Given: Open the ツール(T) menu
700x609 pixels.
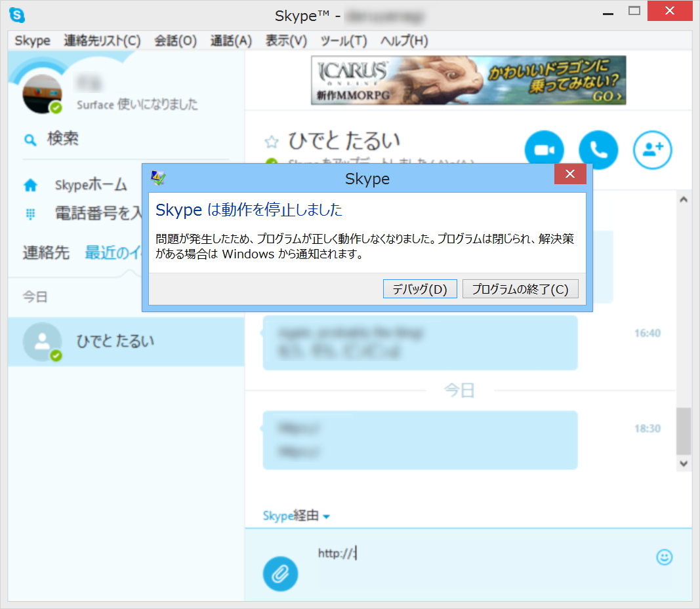Looking at the screenshot, I should point(342,40).
